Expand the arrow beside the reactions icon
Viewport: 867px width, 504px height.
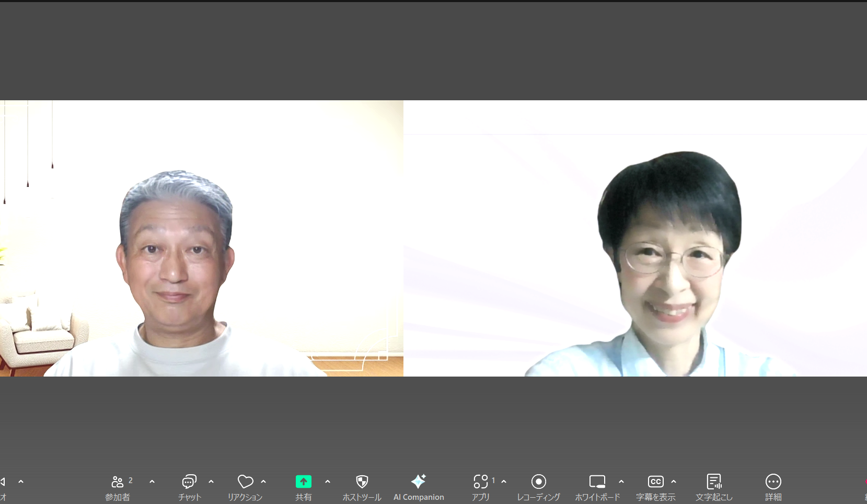point(263,482)
